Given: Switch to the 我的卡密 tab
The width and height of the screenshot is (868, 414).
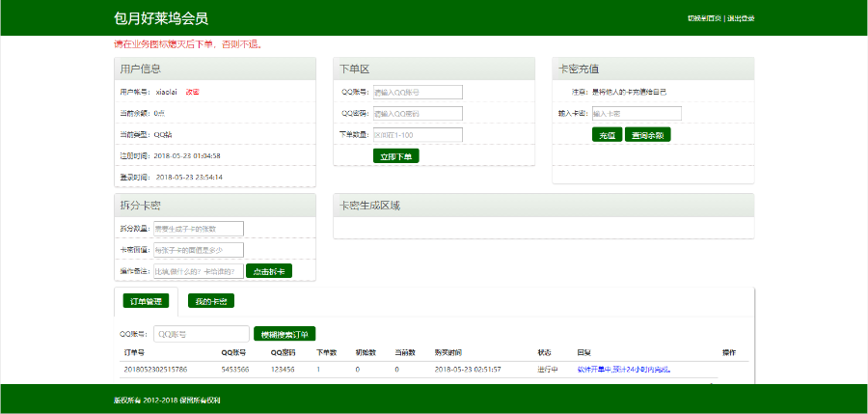Looking at the screenshot, I should (x=211, y=301).
